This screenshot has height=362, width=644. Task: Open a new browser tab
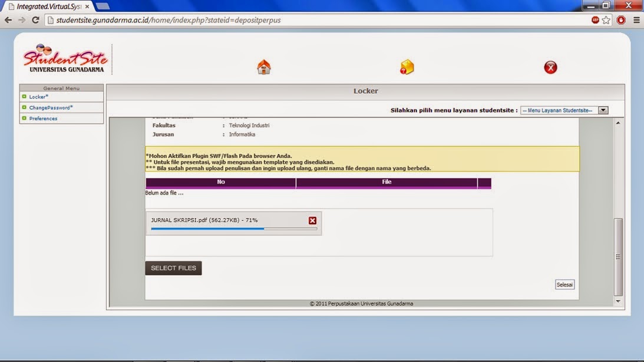click(x=103, y=6)
